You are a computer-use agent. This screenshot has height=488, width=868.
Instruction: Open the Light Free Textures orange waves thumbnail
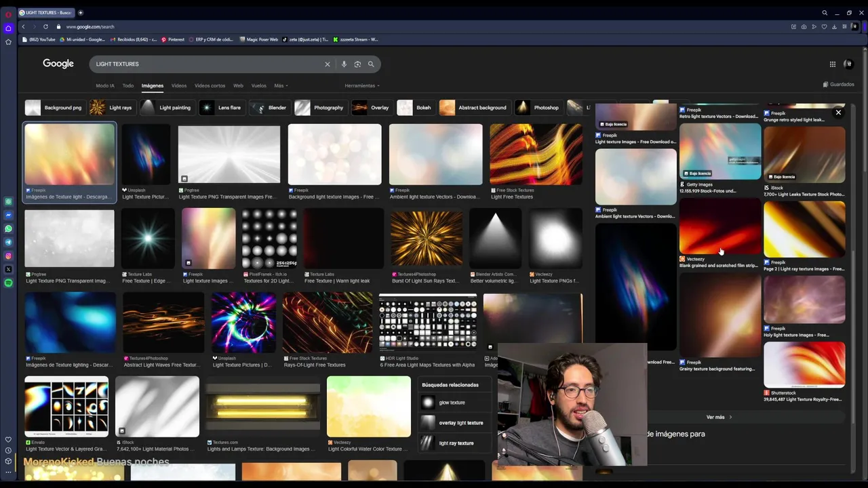pos(536,155)
